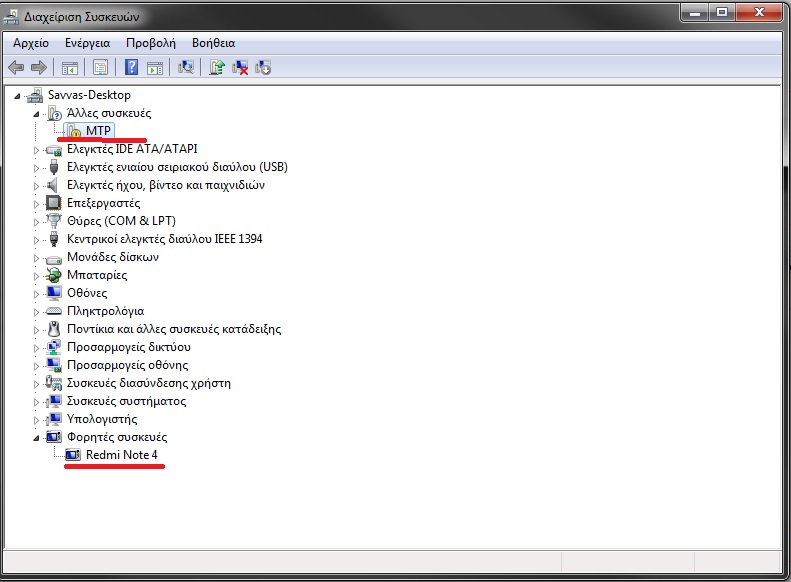Close the Device Manager window
The height and width of the screenshot is (582, 791).
759,12
